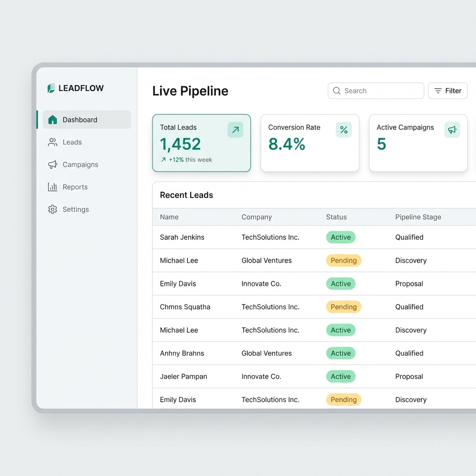Select the Campaigns megaphone icon
The image size is (476, 476).
point(53,164)
